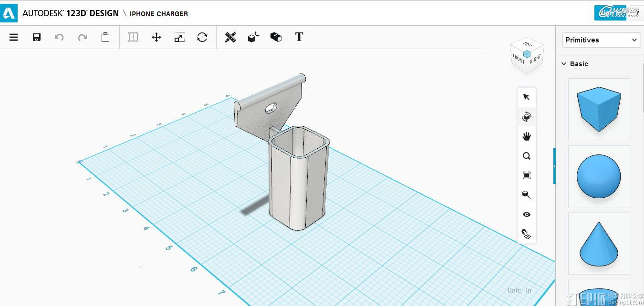644x306 pixels.
Task: Click the Autodesk logo
Action: pos(9,13)
